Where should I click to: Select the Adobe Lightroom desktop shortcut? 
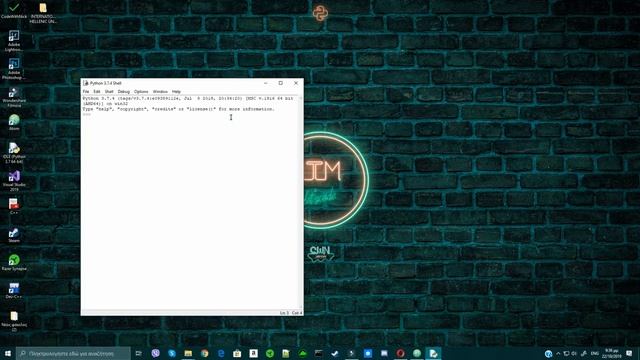[x=14, y=41]
